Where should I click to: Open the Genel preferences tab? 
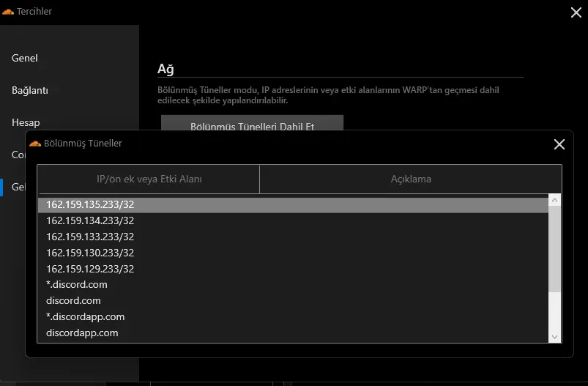coord(25,58)
